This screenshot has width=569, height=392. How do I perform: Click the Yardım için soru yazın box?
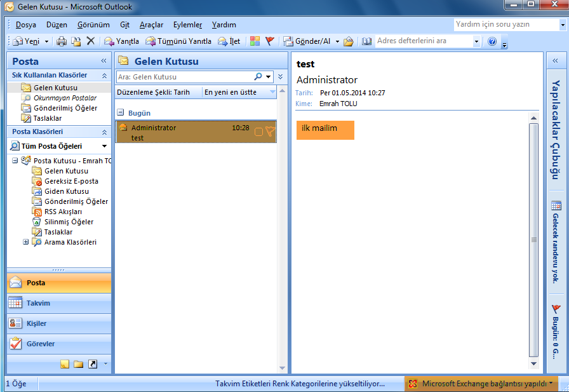[x=507, y=24]
